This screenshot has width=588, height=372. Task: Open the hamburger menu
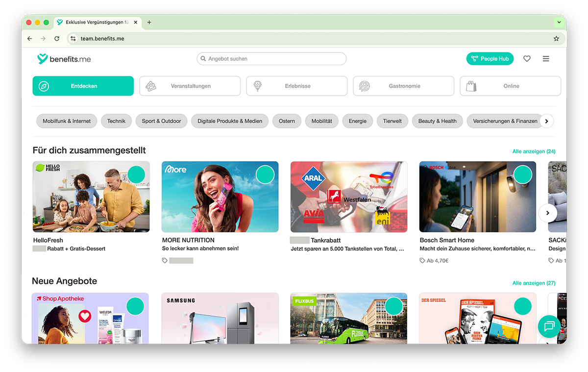546,59
